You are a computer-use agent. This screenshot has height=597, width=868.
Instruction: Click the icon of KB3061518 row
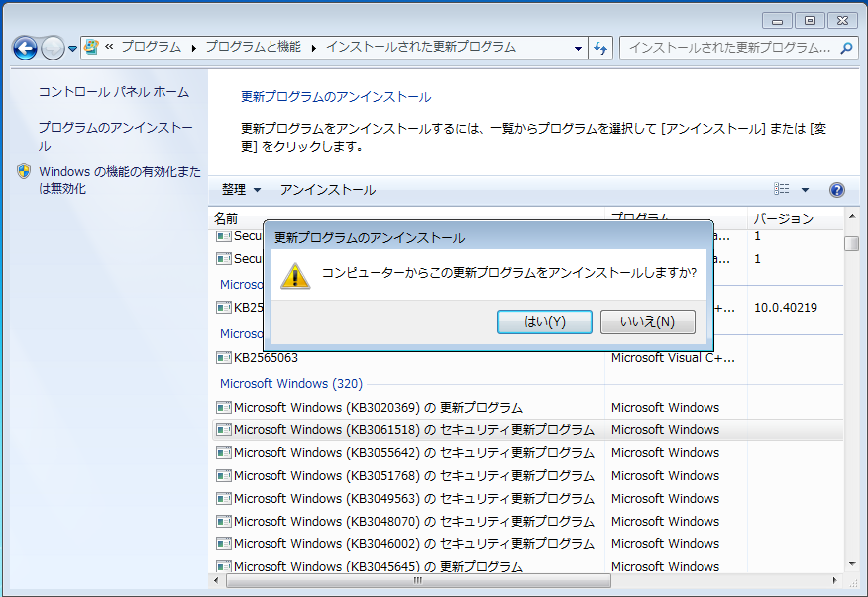click(x=224, y=430)
